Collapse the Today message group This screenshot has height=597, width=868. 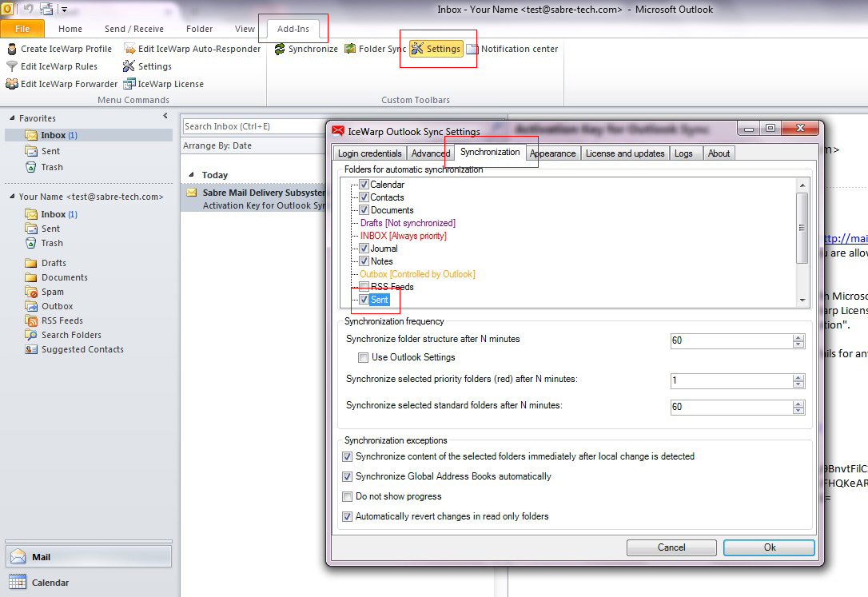[x=191, y=175]
